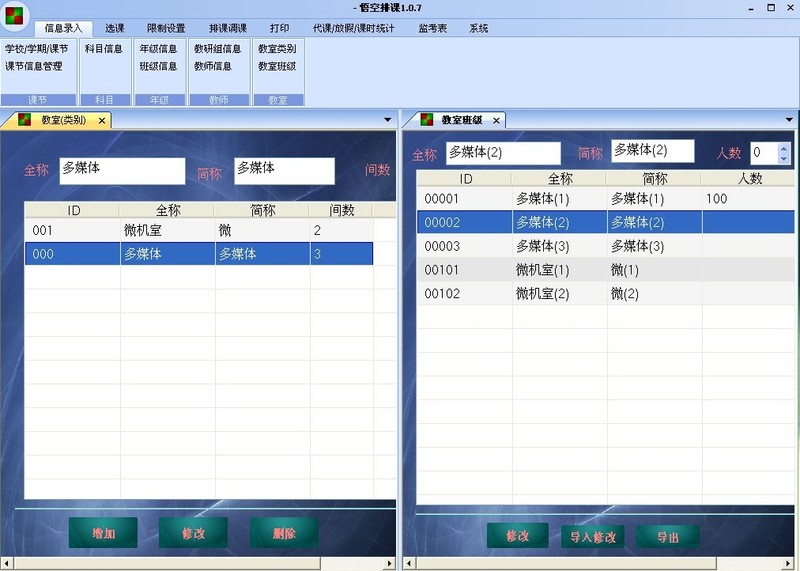The image size is (800, 571).
Task: Open the 系统 ribbon tab
Action: tap(479, 29)
